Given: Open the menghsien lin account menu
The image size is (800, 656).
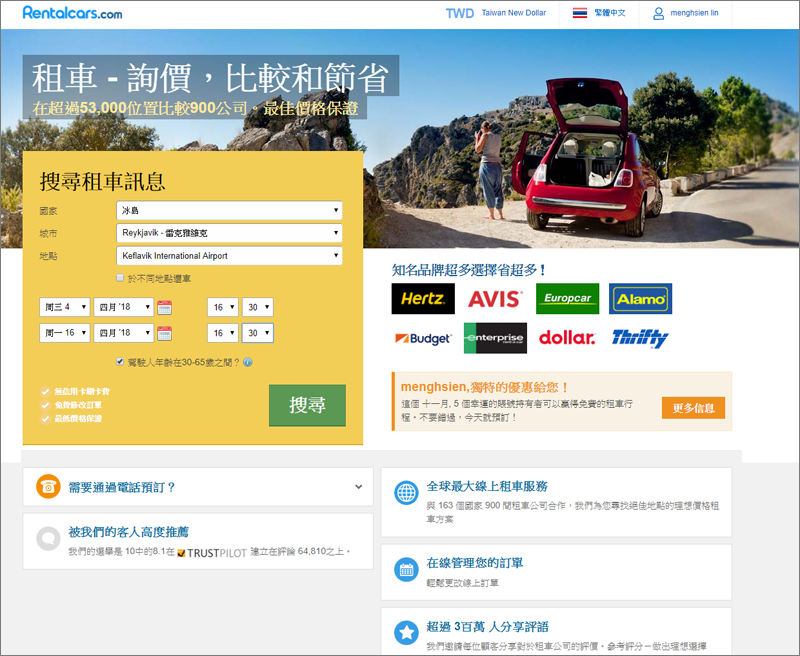Looking at the screenshot, I should (x=686, y=13).
